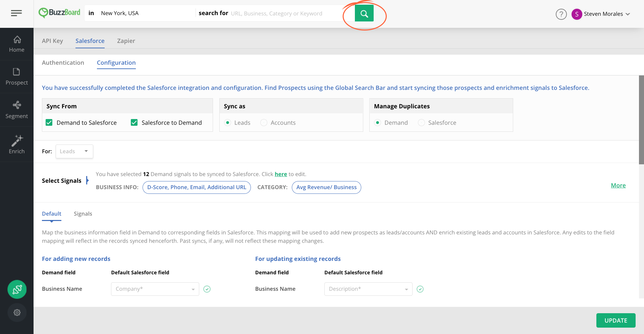
Task: Toggle Salesforce to Demand checkbox
Action: point(134,122)
